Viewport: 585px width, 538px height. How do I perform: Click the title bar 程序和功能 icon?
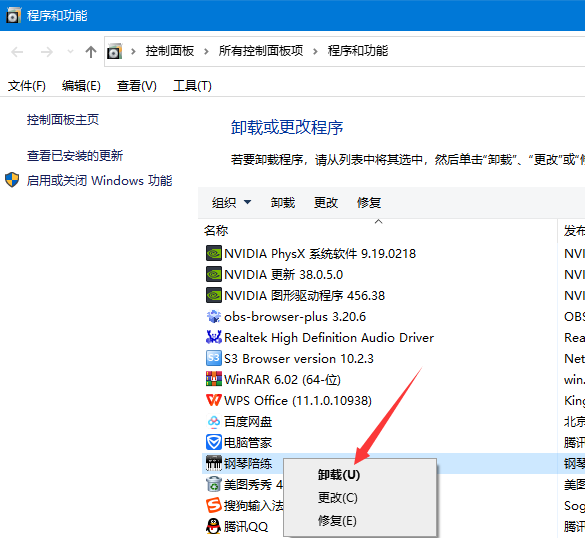click(x=13, y=15)
